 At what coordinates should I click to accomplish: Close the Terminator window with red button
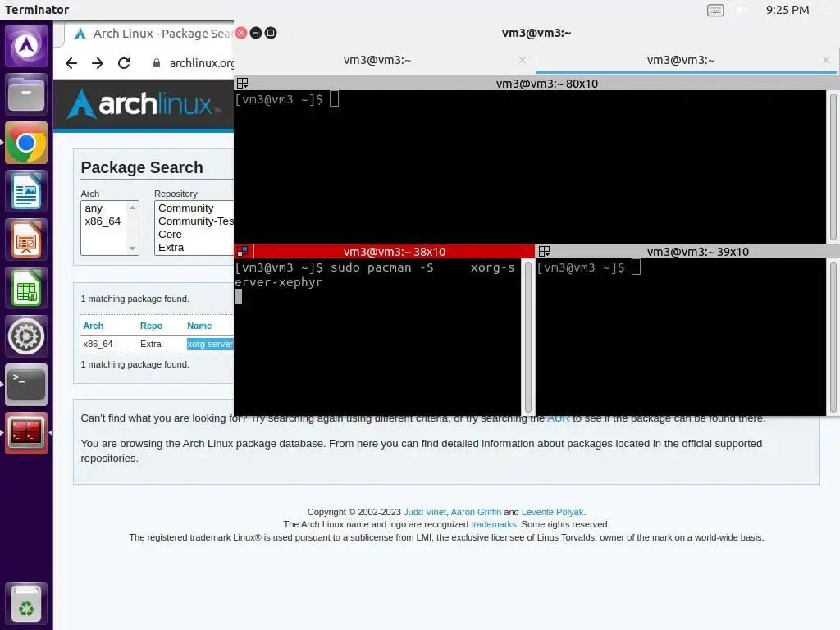click(x=241, y=33)
